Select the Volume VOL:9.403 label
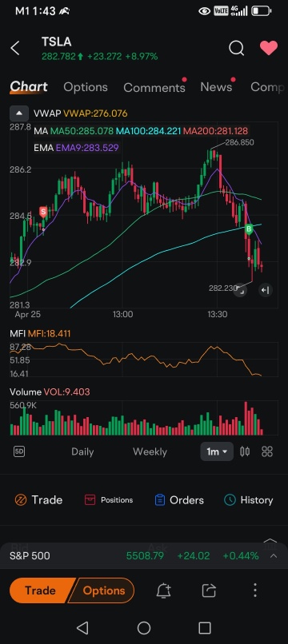Screen dimensions: 288x644 click(50, 392)
